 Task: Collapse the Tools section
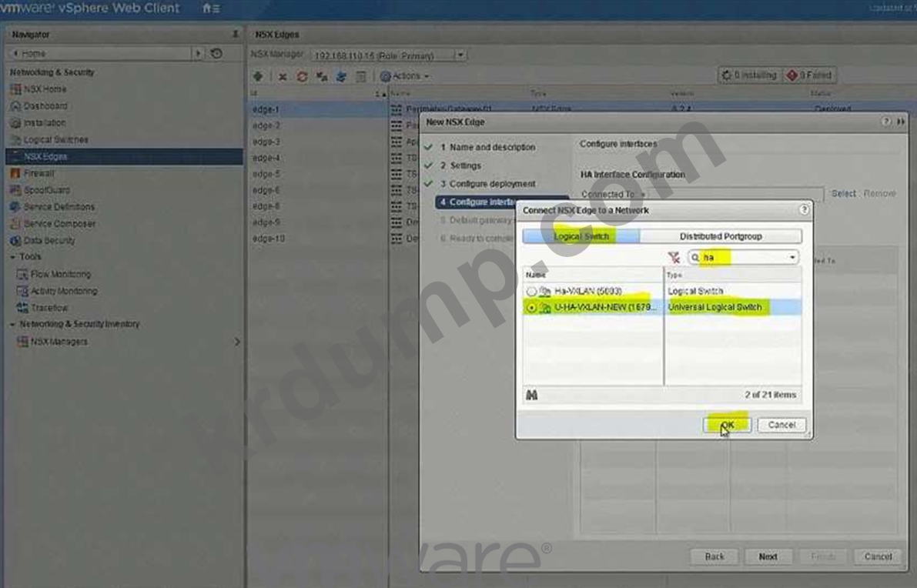(13, 256)
